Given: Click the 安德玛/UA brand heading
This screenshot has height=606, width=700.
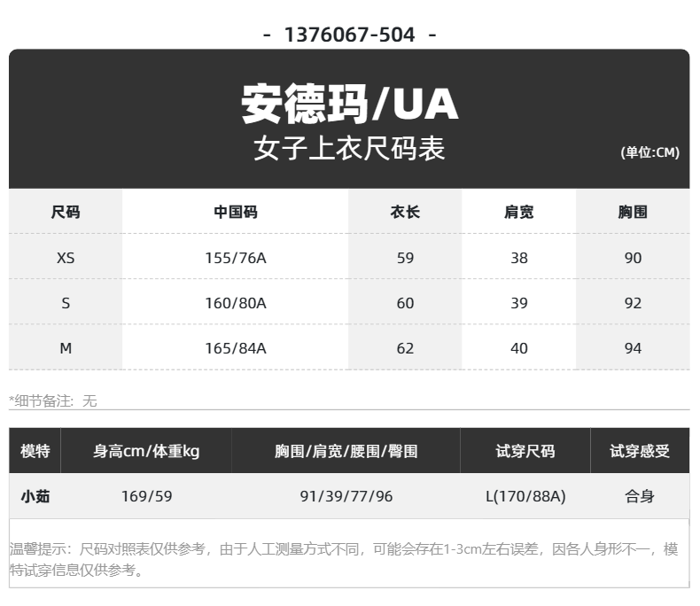Looking at the screenshot, I should (x=349, y=104).
